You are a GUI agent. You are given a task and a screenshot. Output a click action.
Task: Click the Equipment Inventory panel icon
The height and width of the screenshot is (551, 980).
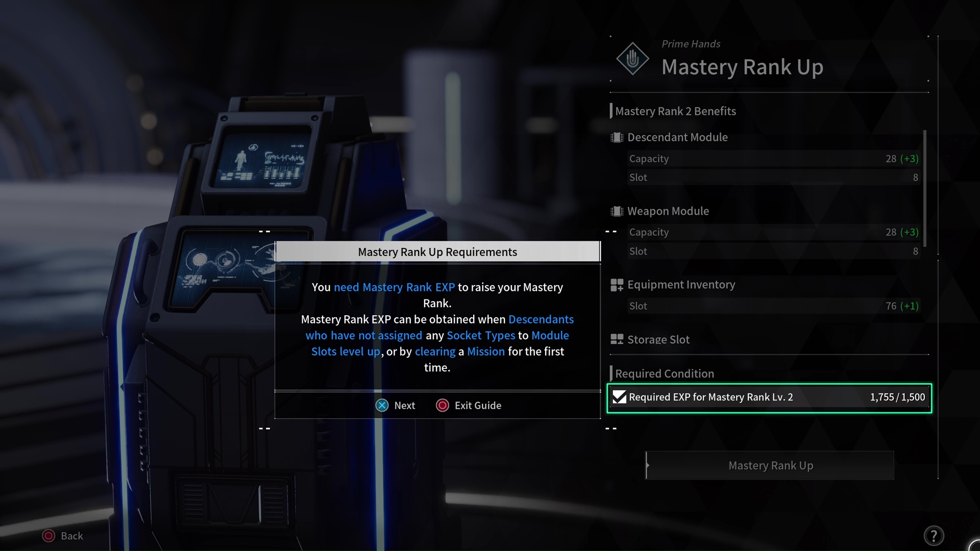click(x=617, y=284)
